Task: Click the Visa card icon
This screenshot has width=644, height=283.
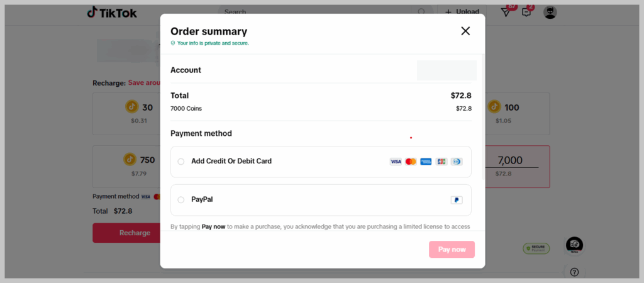Action: coord(396,162)
